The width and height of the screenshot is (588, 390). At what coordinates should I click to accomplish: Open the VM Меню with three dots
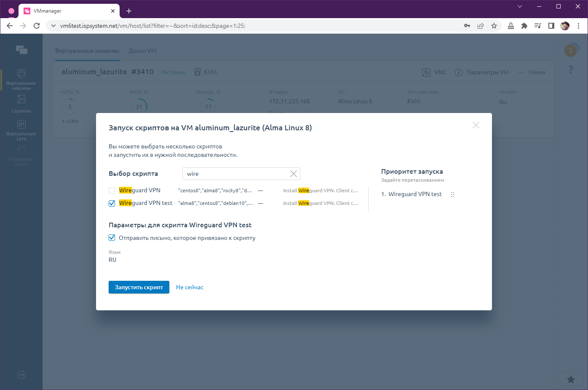(x=532, y=72)
